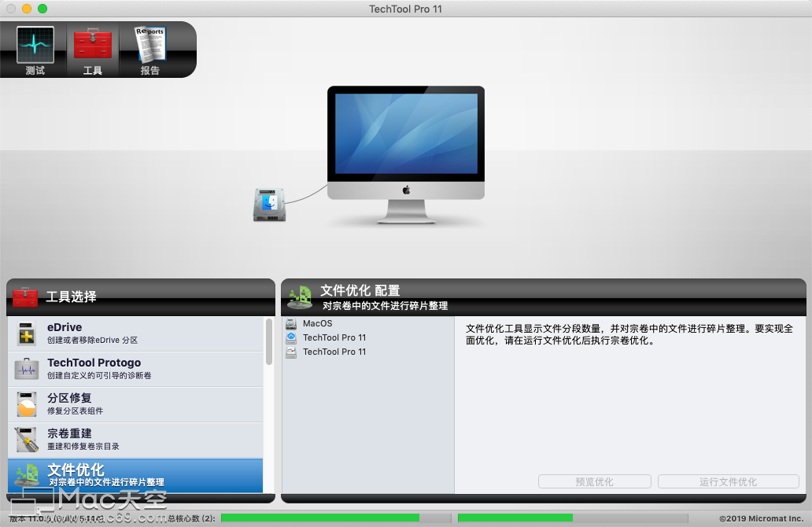Click the TechTool Pro 11 window title

point(405,9)
